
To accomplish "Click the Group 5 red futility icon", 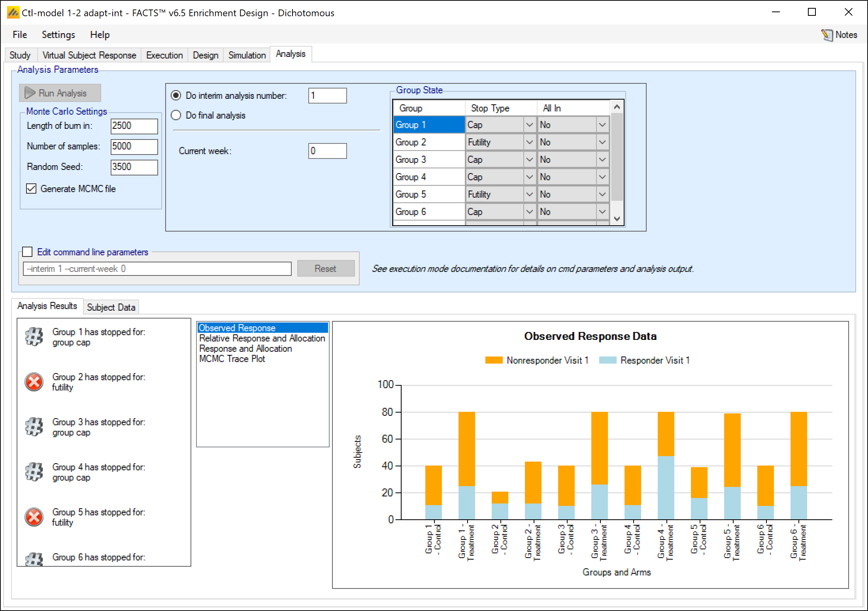I will (34, 517).
